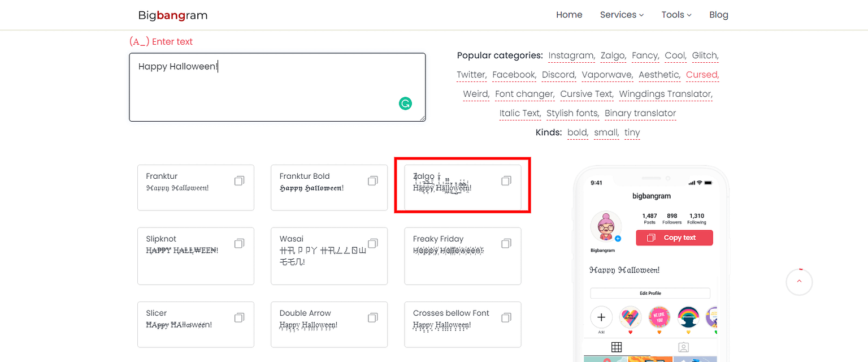This screenshot has height=362, width=868.
Task: Copy the Slicer styled text
Action: click(x=239, y=317)
